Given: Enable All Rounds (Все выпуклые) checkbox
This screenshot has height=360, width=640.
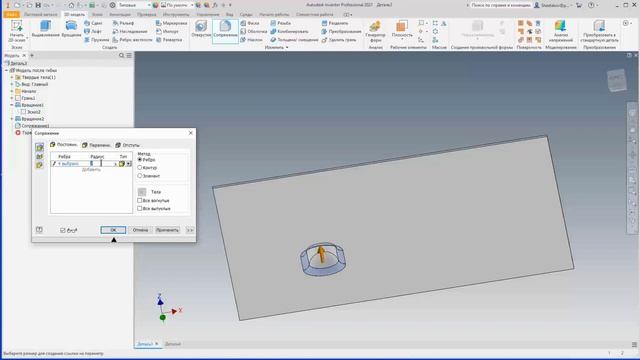Looking at the screenshot, I should [140, 209].
